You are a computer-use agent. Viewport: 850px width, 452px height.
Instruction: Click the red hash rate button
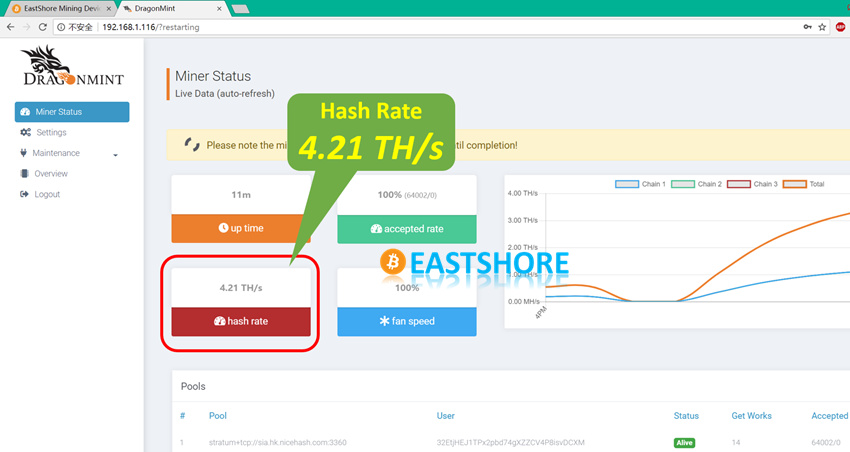coord(241,321)
